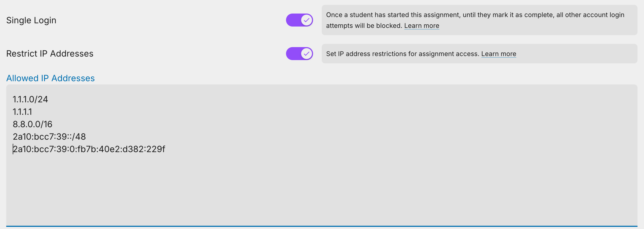644x229 pixels.
Task: Click the Single Login description panel
Action: coord(479,20)
